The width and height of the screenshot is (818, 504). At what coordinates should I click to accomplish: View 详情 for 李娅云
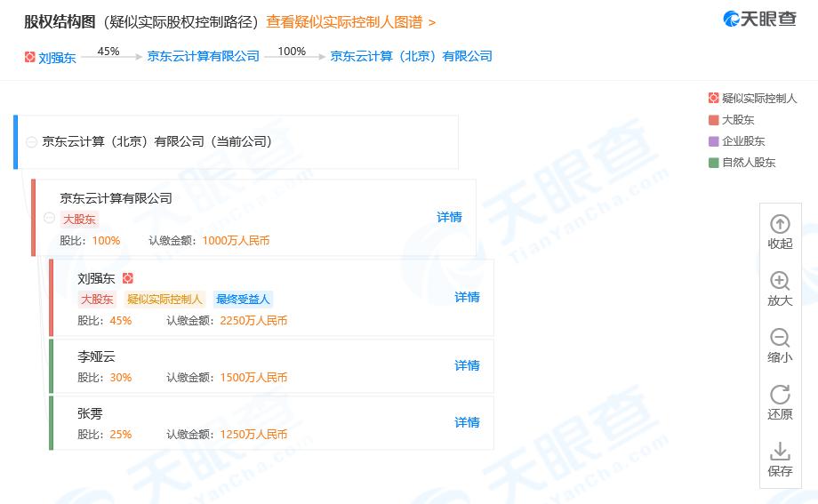[467, 365]
